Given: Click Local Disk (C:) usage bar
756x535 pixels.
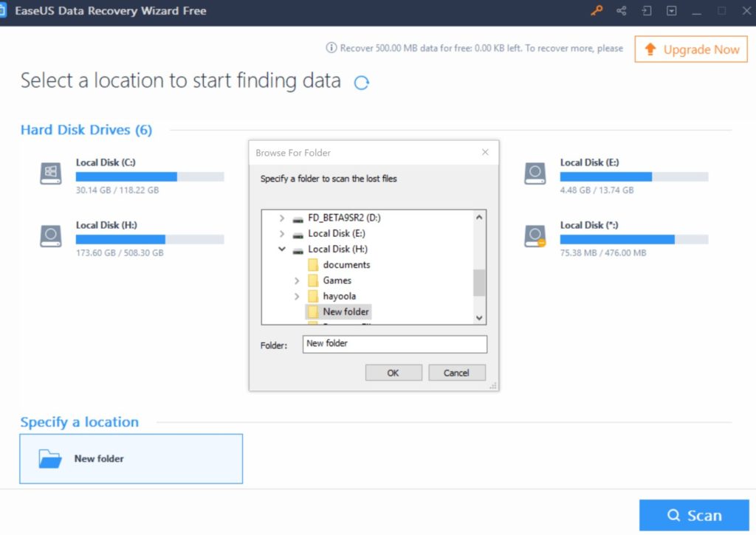Looking at the screenshot, I should 150,177.
